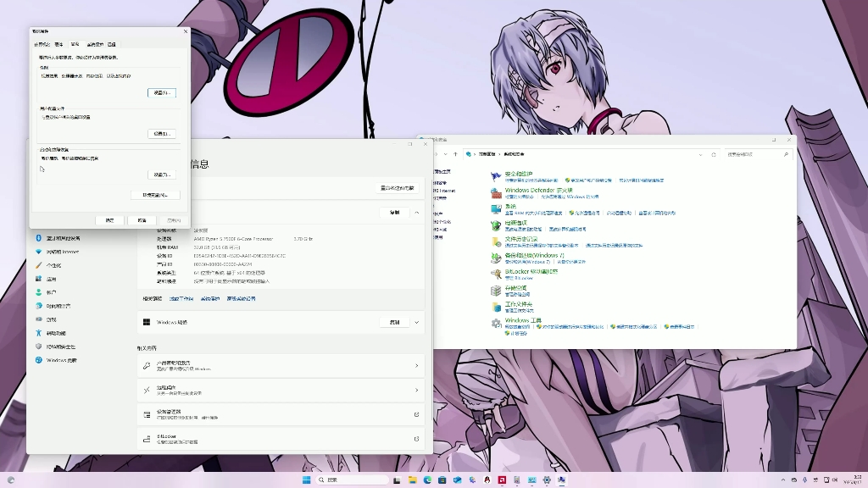Open Bluetooth and devices icon in Settings sidebar

tap(39, 238)
